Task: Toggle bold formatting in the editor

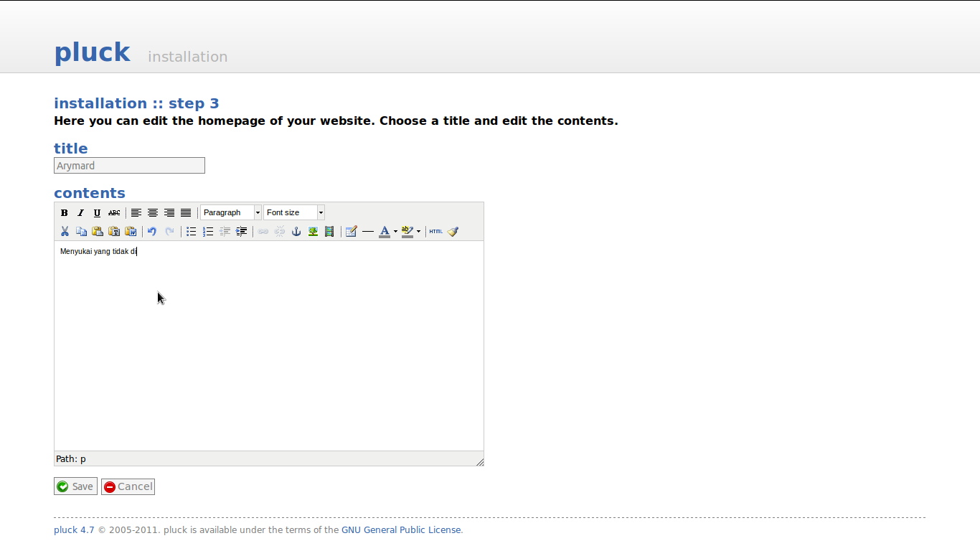Action: 65,213
